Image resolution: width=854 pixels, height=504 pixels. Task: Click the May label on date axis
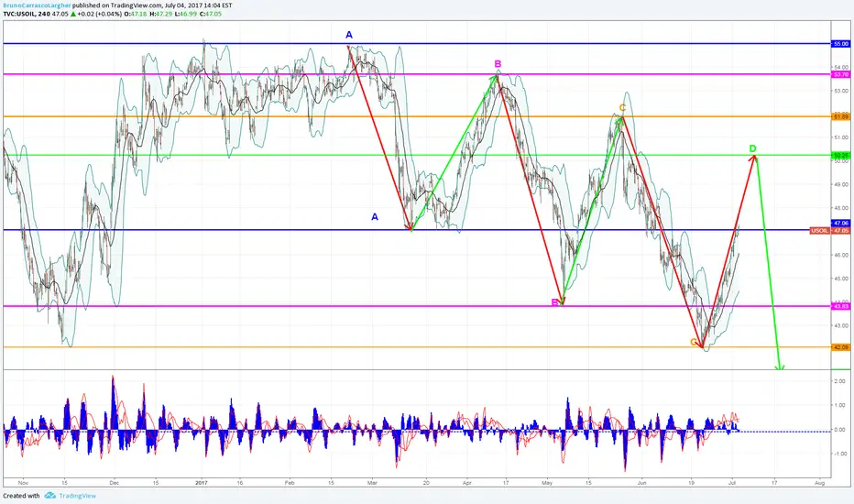(x=547, y=483)
